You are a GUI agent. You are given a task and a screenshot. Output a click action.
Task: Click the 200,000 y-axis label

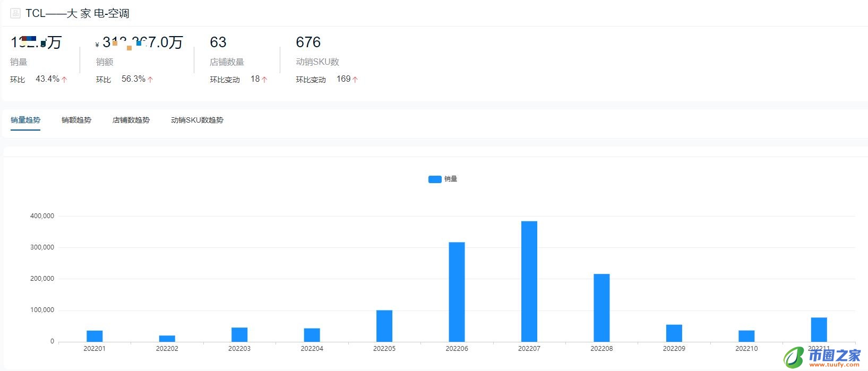[42, 279]
